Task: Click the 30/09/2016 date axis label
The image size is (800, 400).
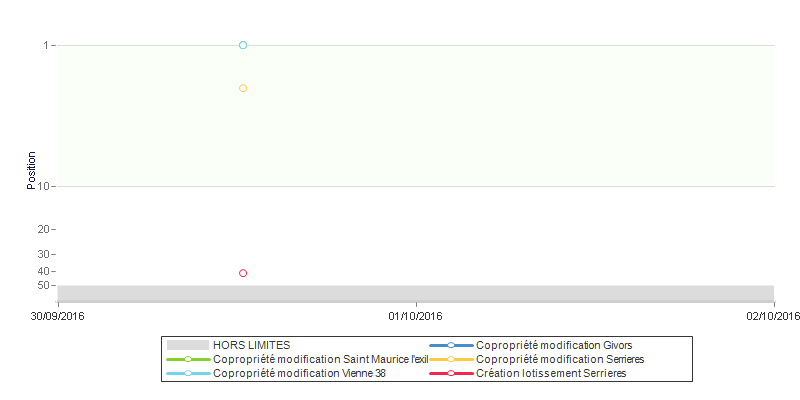Action: click(57, 316)
